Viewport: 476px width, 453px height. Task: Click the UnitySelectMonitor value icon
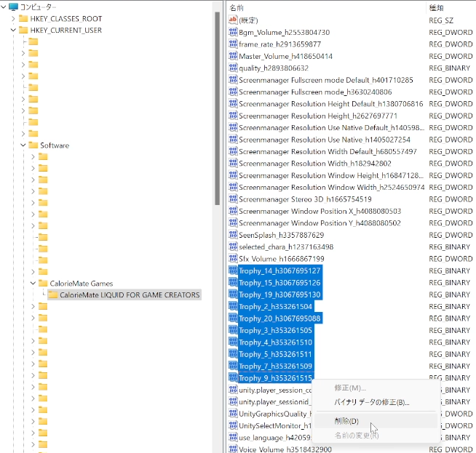point(233,425)
